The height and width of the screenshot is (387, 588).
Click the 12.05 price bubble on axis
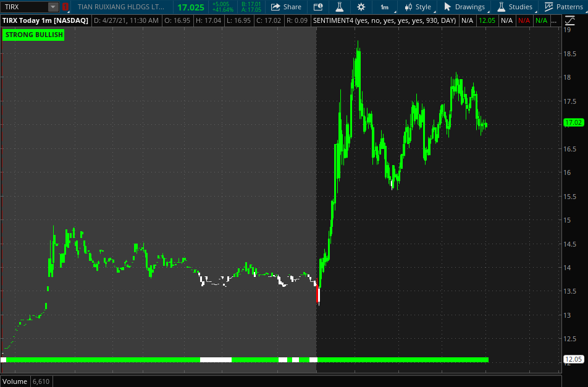(x=573, y=359)
